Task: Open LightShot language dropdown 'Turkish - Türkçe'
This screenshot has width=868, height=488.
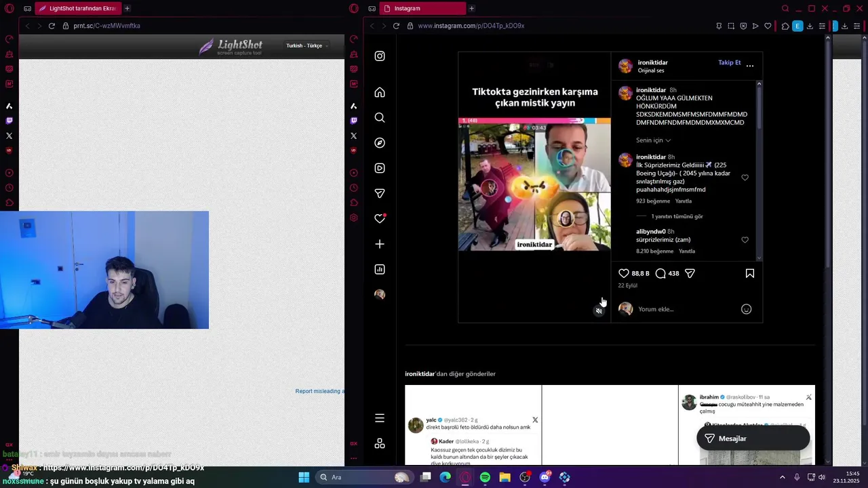Action: [307, 45]
